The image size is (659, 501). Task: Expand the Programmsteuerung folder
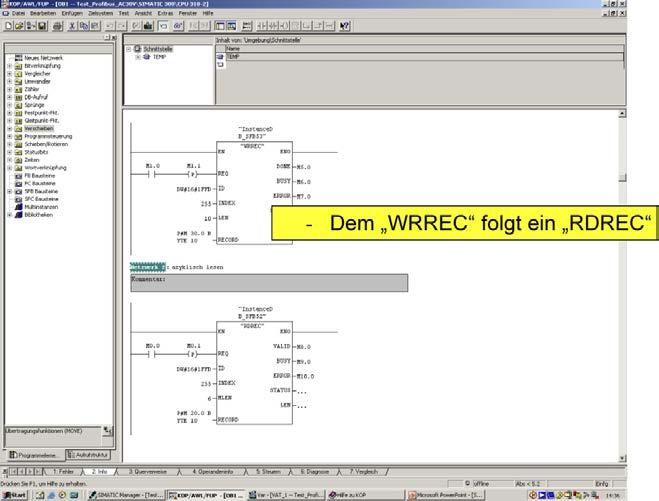pos(10,137)
